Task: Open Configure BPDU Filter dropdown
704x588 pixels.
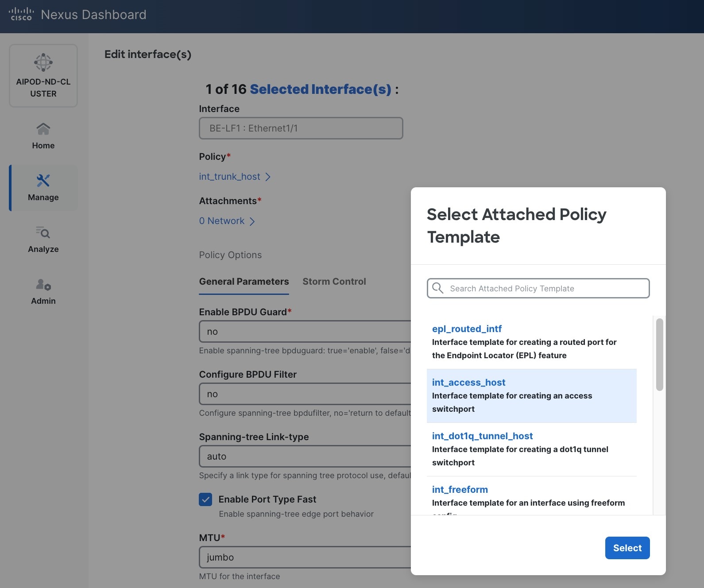Action: click(x=305, y=394)
